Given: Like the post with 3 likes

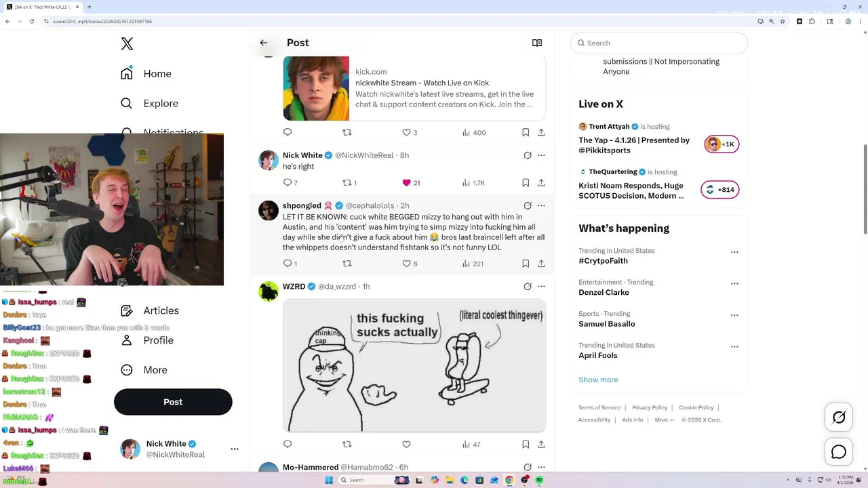Looking at the screenshot, I should [x=410, y=133].
